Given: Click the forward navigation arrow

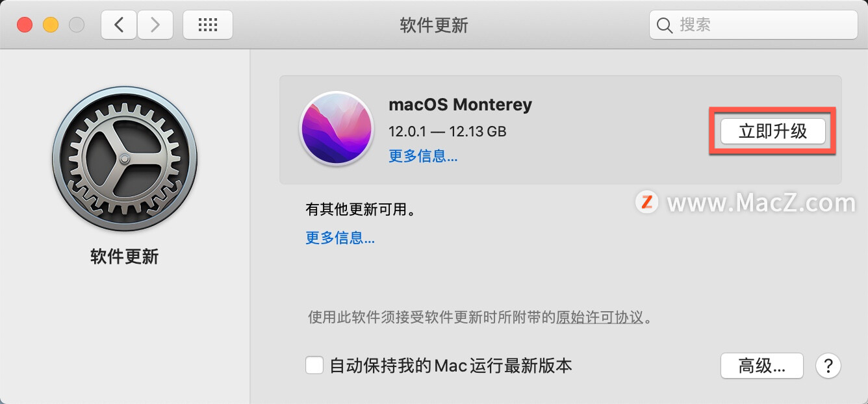Looking at the screenshot, I should [x=155, y=24].
